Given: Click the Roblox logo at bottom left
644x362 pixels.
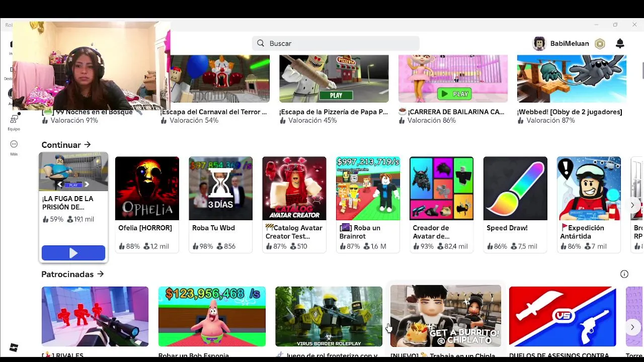Looking at the screenshot, I should 14,347.
